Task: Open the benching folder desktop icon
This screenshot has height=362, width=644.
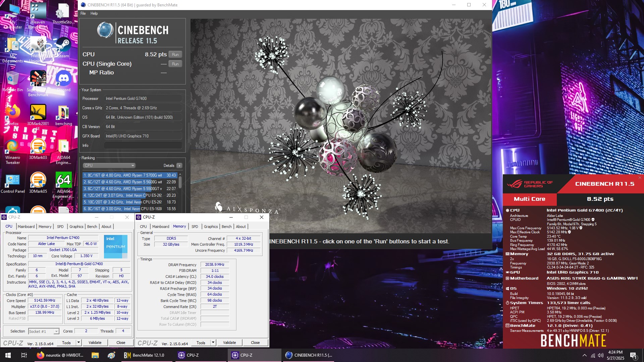Action: (63, 115)
